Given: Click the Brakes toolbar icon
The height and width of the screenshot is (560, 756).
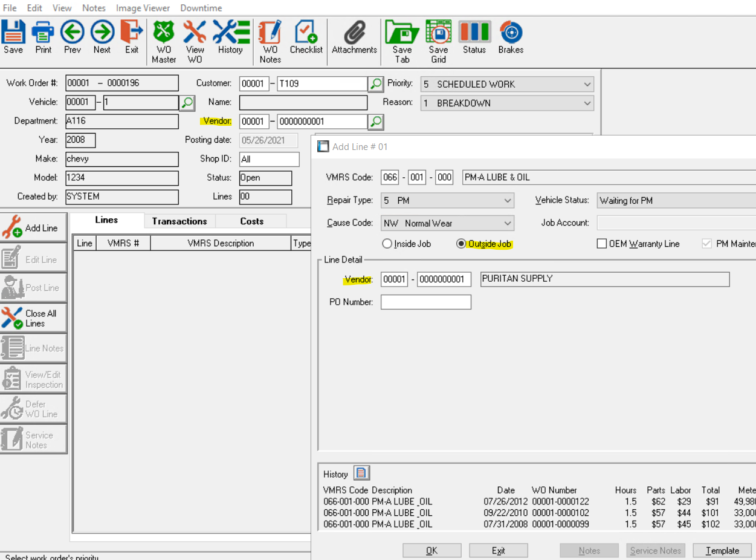Looking at the screenshot, I should coord(511,37).
